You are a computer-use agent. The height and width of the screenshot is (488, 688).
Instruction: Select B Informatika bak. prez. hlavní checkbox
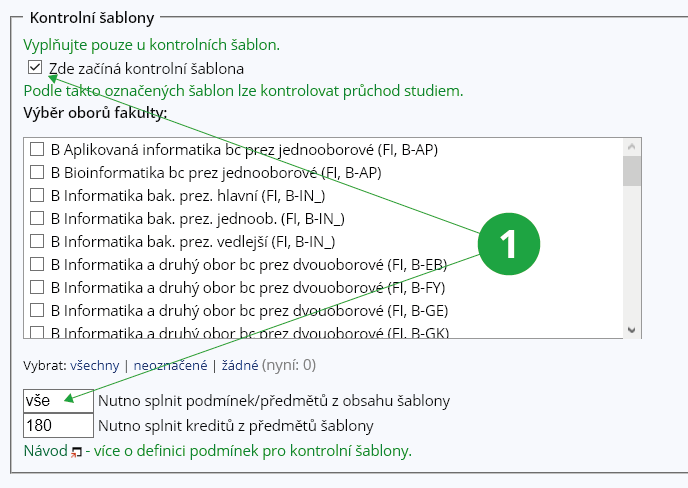[x=37, y=195]
